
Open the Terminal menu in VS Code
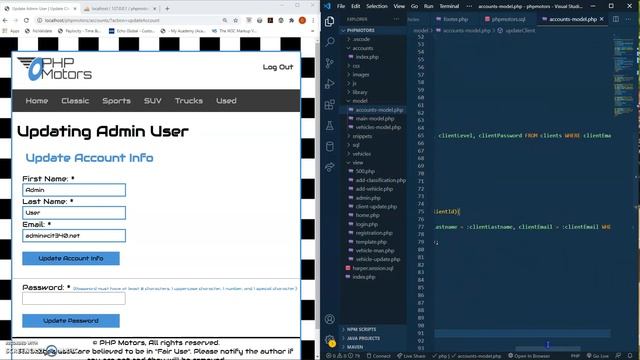tap(449, 6)
